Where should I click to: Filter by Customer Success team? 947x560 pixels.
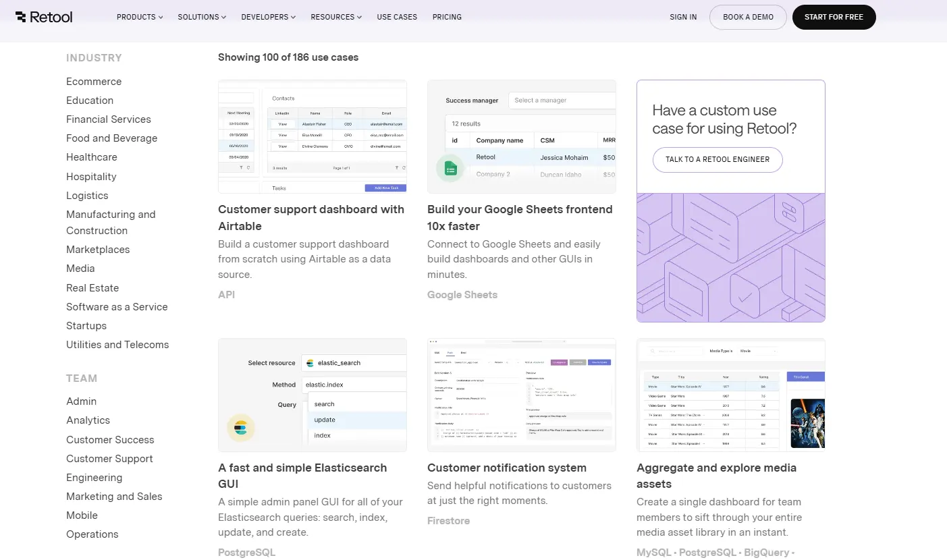pyautogui.click(x=110, y=440)
